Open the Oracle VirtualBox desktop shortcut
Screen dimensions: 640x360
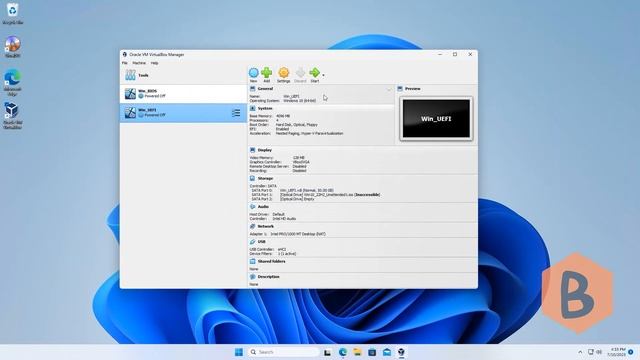pos(12,116)
